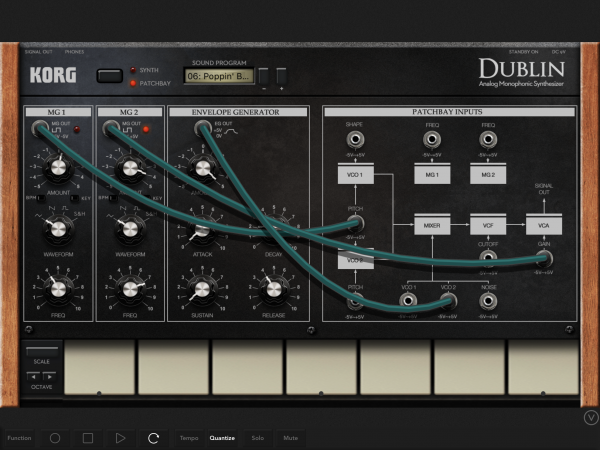This screenshot has width=600, height=450.
Task: Toggle Quantize
Action: pyautogui.click(x=222, y=438)
